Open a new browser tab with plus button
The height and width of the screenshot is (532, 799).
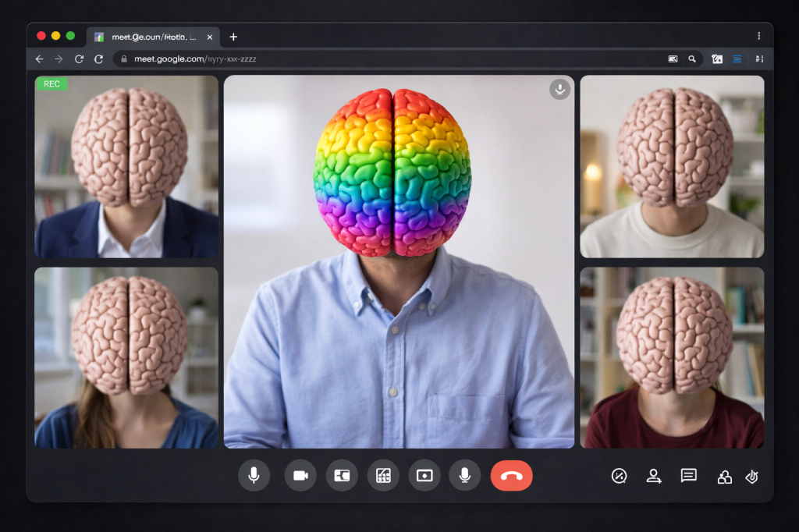[x=233, y=37]
